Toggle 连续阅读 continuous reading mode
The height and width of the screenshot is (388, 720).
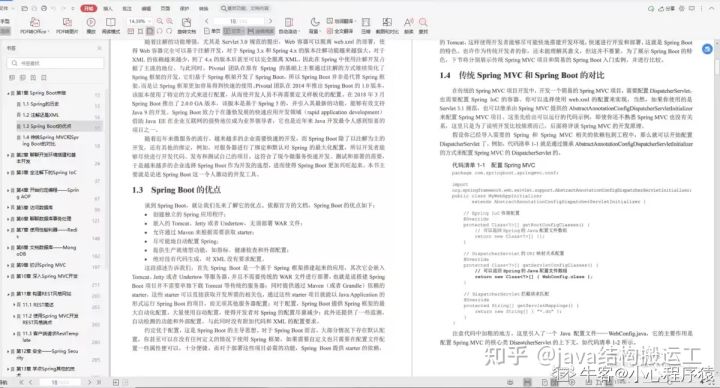[x=261, y=31]
